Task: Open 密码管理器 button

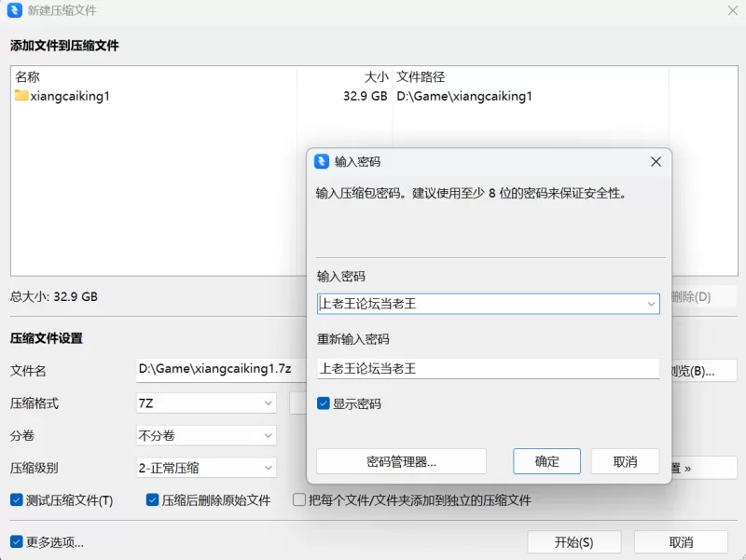Action: point(401,461)
